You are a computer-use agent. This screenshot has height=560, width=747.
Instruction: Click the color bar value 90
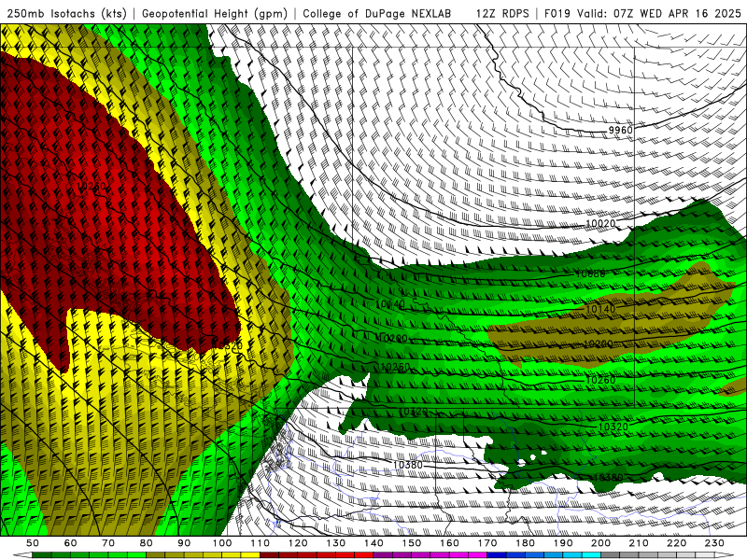tap(184, 543)
